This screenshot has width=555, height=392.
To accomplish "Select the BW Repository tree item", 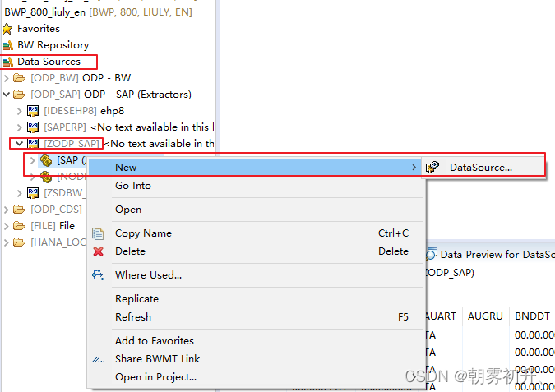I will click(53, 45).
